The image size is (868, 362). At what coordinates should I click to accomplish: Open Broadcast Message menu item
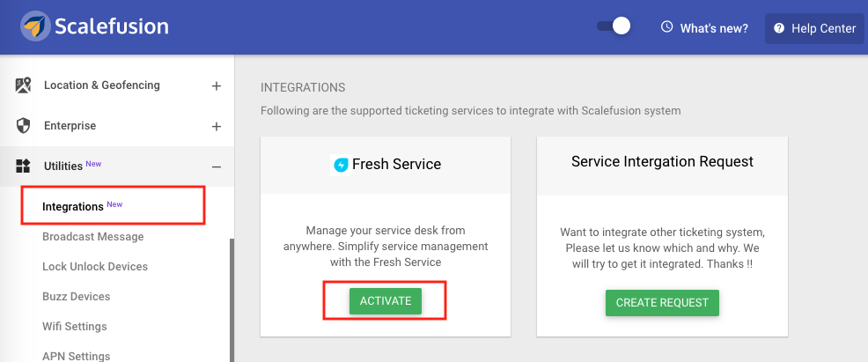click(93, 236)
